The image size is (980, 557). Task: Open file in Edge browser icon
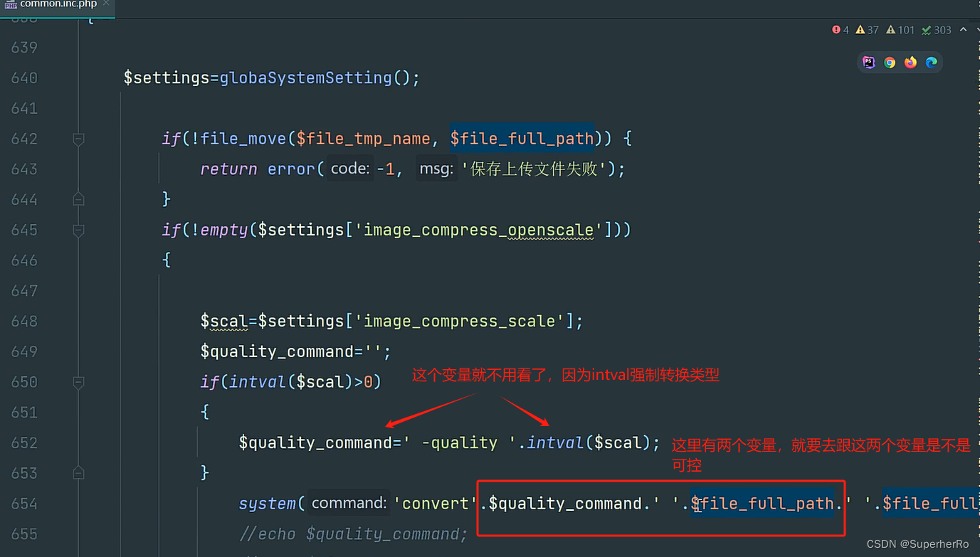[x=931, y=63]
